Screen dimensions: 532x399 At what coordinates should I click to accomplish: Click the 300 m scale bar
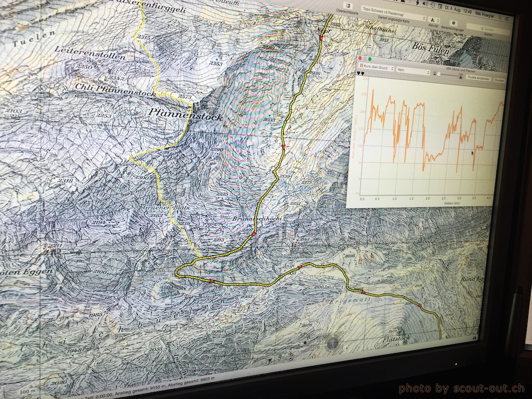point(27,392)
